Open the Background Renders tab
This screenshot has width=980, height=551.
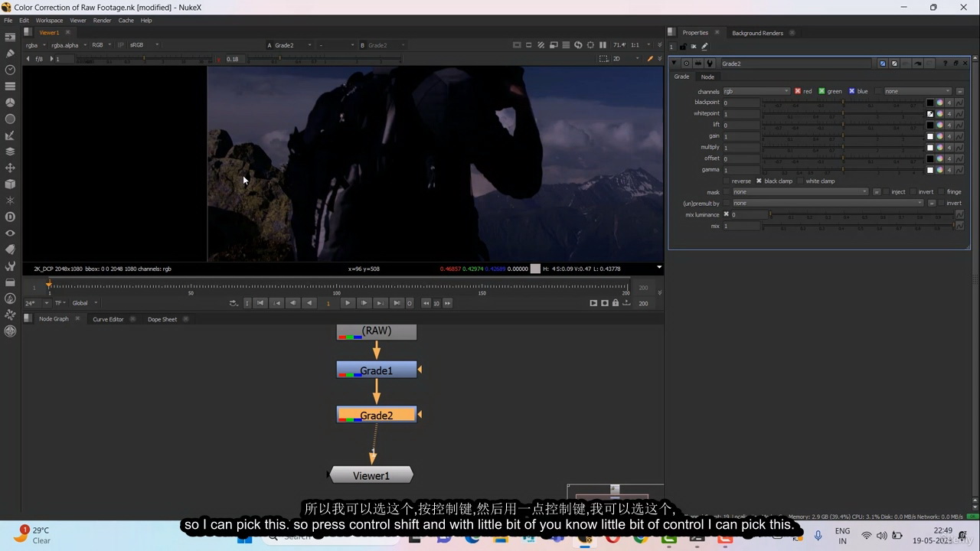757,33
